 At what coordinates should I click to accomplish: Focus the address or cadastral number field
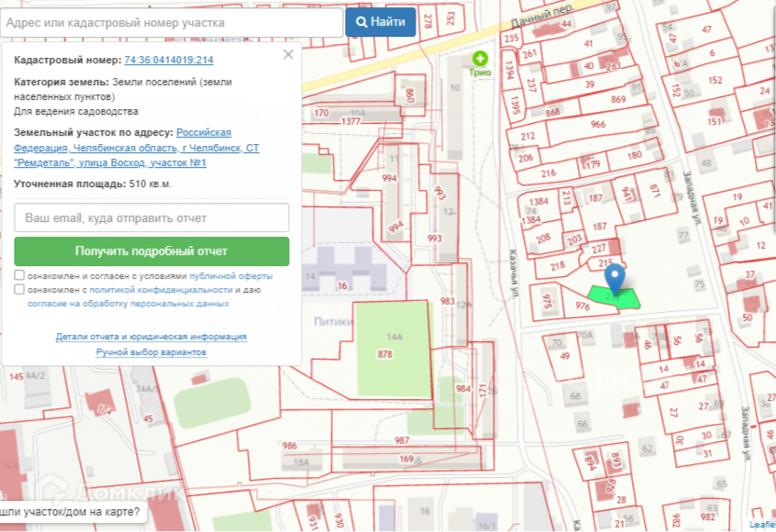(x=171, y=22)
